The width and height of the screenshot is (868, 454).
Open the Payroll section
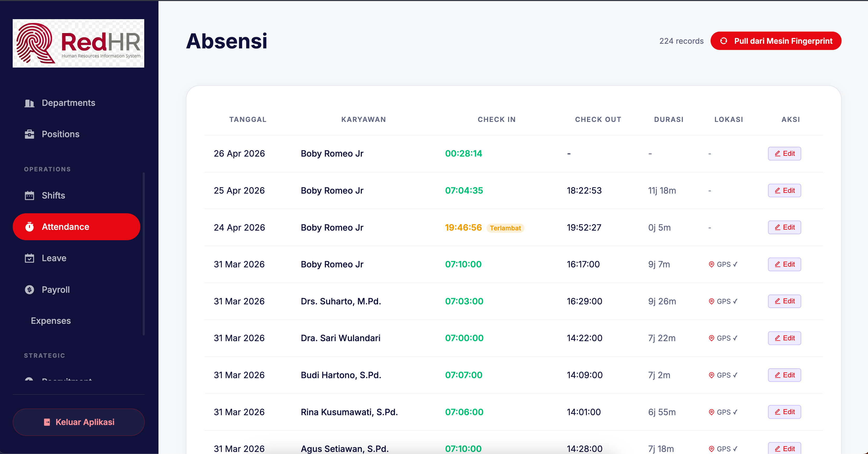[76, 290]
